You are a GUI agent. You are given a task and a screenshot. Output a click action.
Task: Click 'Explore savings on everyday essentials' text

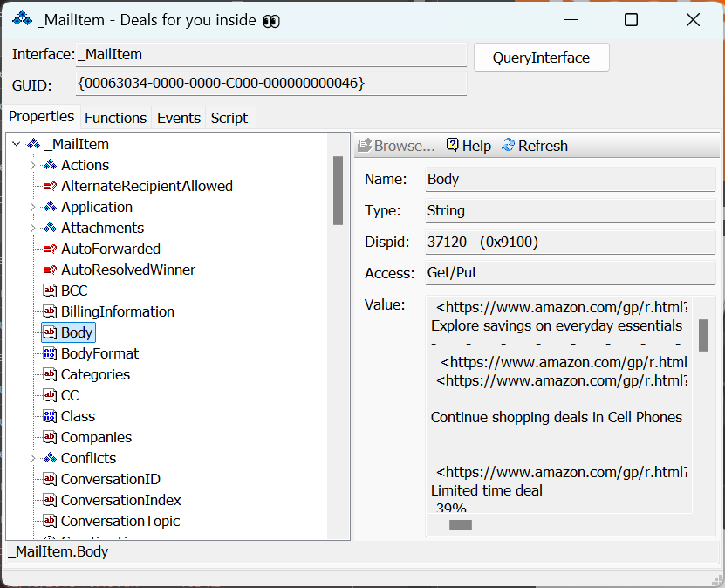click(557, 326)
